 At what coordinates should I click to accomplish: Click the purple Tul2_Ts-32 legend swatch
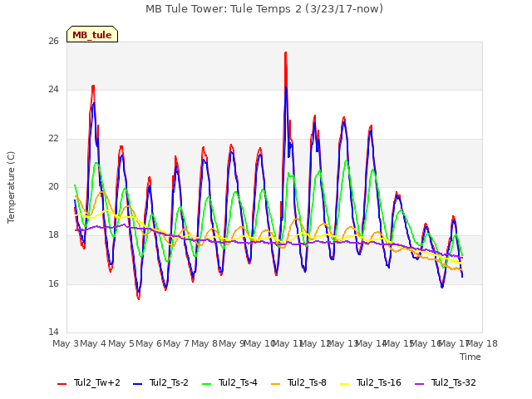(419, 384)
